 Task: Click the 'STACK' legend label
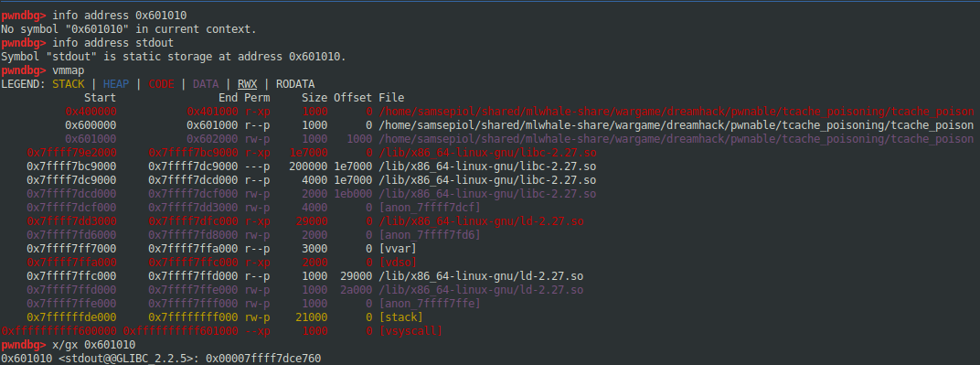69,84
